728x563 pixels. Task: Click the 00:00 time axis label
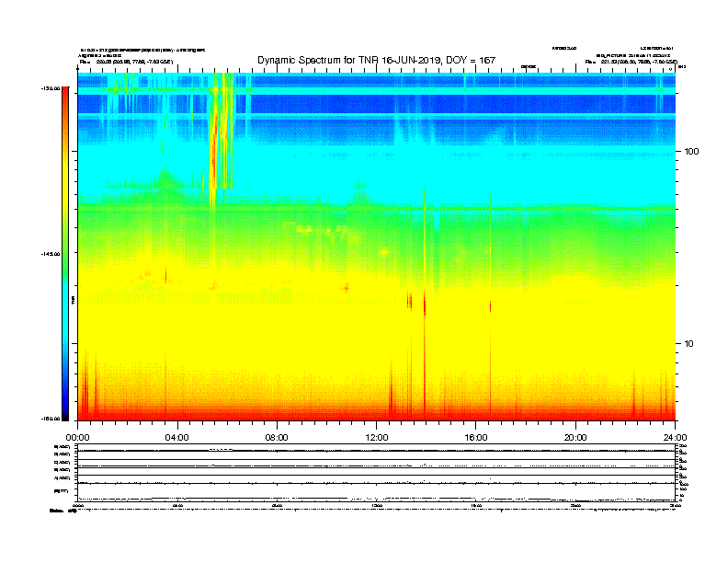pos(77,438)
